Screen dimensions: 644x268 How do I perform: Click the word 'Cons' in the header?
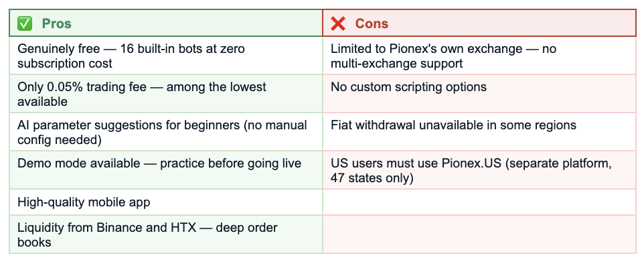[372, 23]
